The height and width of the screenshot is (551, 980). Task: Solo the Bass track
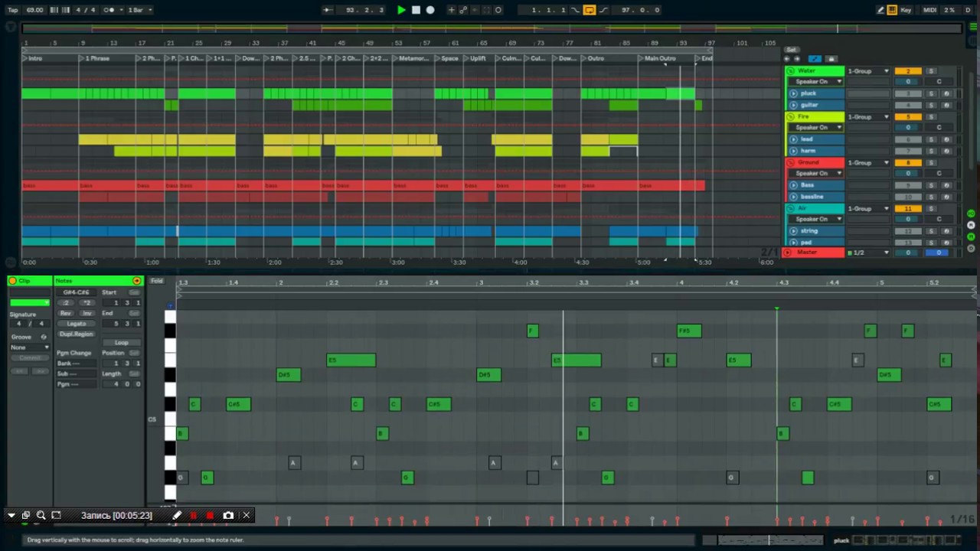[931, 185]
